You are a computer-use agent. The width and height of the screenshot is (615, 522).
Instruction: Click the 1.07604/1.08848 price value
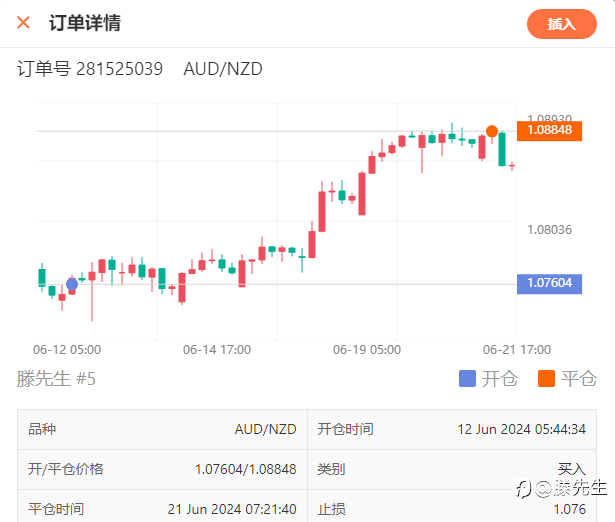(246, 469)
